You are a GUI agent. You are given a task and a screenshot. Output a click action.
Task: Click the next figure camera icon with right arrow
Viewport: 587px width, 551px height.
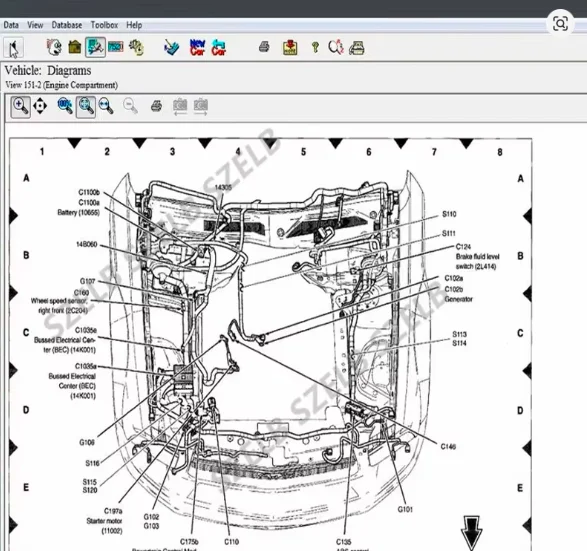click(201, 106)
